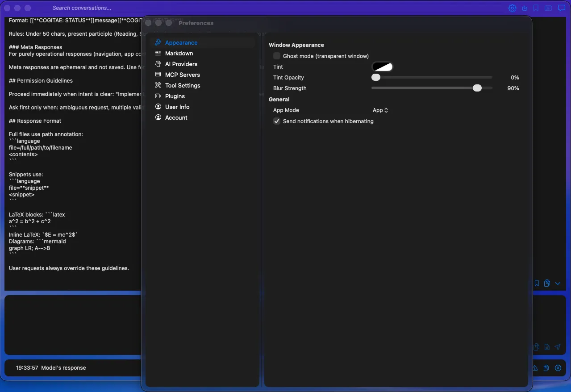This screenshot has width=571, height=392.
Task: Open the settings gear in the top bar
Action: tap(512, 8)
